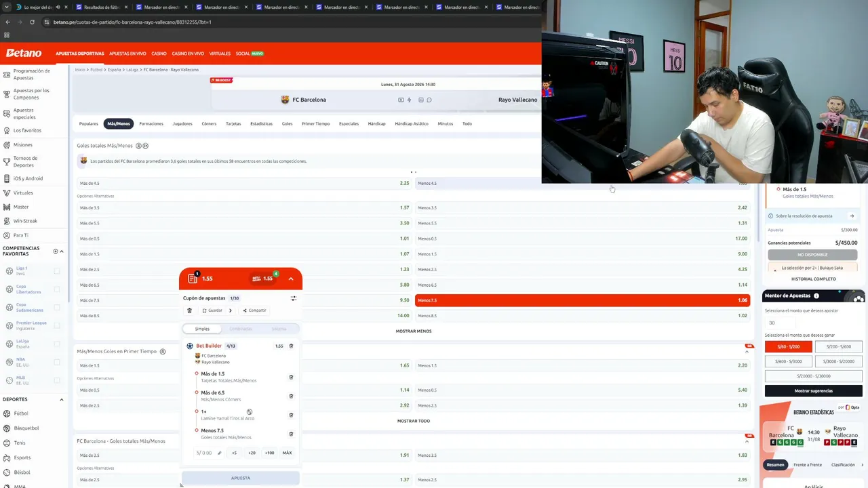Screen dimensions: 868x488
Task: Go back with the browser back arrow
Action: tap(7, 22)
